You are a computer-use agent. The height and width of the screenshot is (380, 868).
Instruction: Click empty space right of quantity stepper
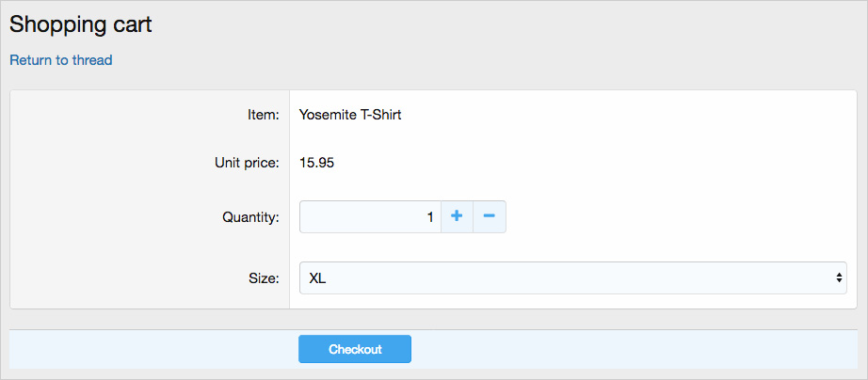[678, 217]
